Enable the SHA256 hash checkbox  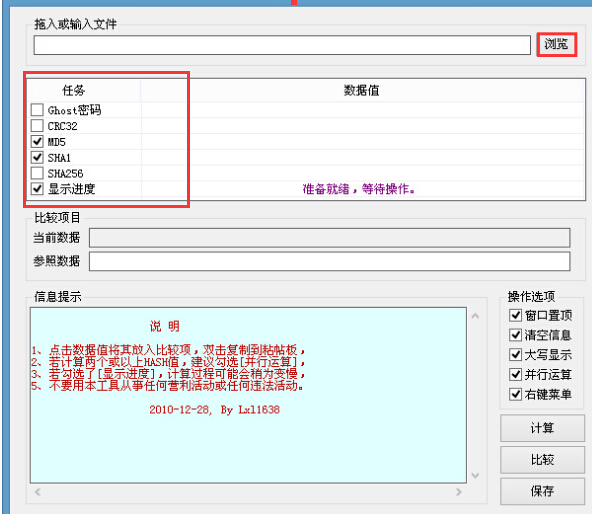[x=37, y=173]
